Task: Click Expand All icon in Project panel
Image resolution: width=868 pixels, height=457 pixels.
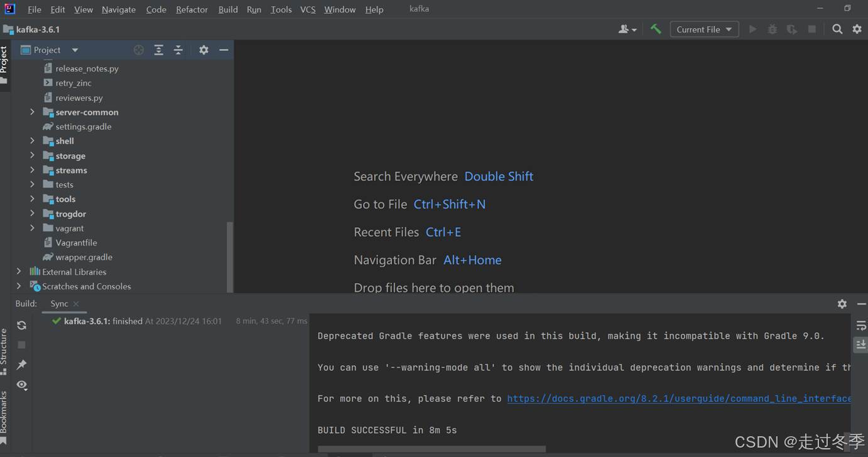Action: (159, 50)
